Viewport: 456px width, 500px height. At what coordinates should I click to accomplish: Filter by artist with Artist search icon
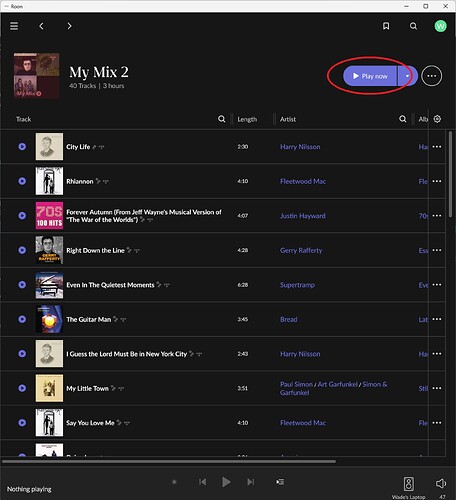click(403, 119)
